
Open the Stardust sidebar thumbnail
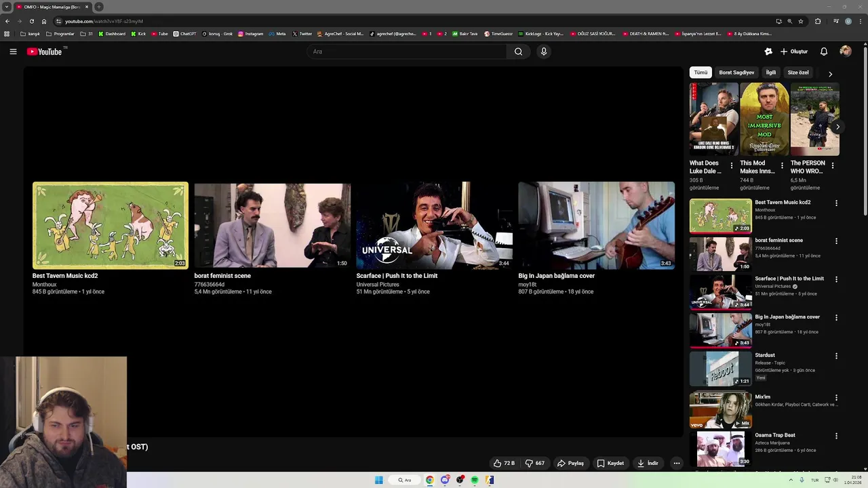click(x=720, y=369)
